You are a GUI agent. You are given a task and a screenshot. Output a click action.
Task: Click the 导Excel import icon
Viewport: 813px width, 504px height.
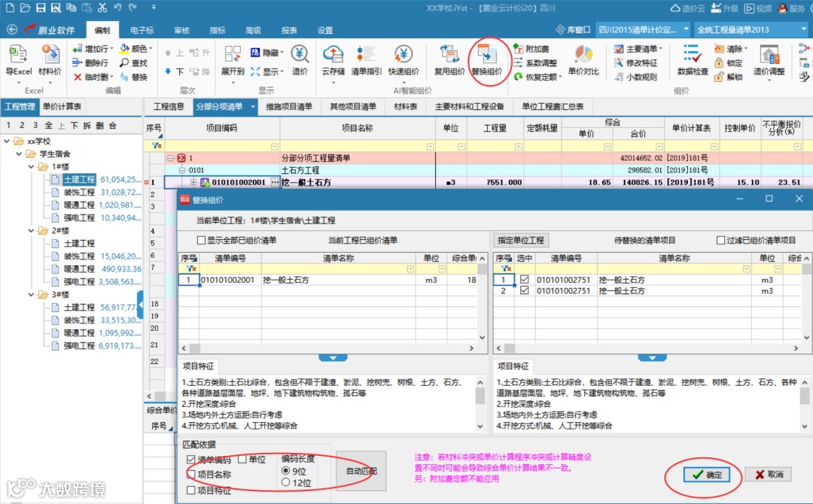18,54
